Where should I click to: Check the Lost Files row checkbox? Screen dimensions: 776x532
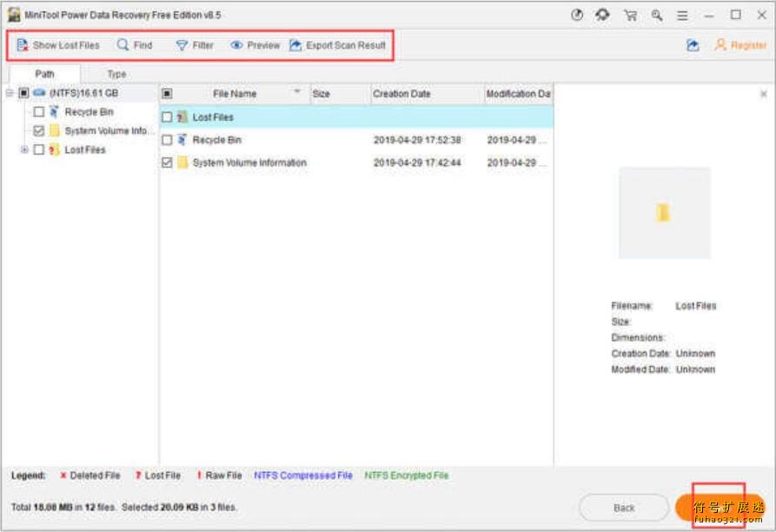click(x=167, y=117)
